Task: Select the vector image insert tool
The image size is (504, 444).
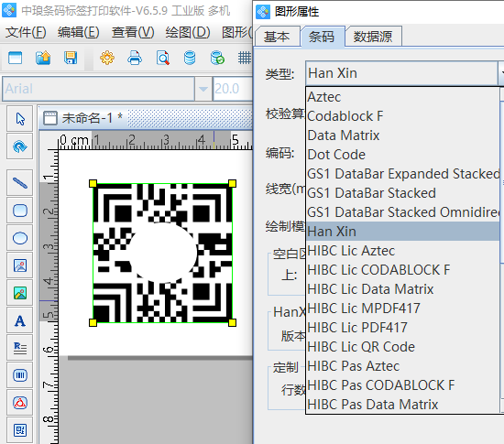Action: pyautogui.click(x=20, y=265)
